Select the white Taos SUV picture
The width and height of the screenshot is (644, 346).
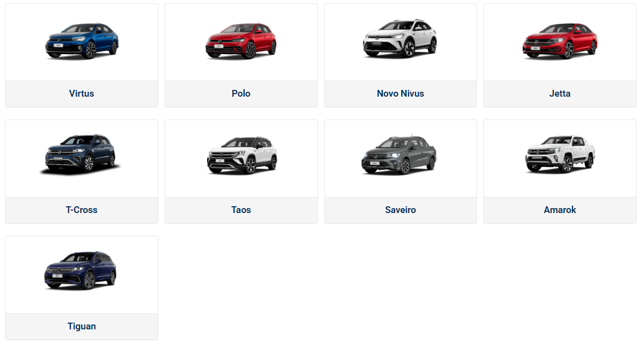[242, 155]
